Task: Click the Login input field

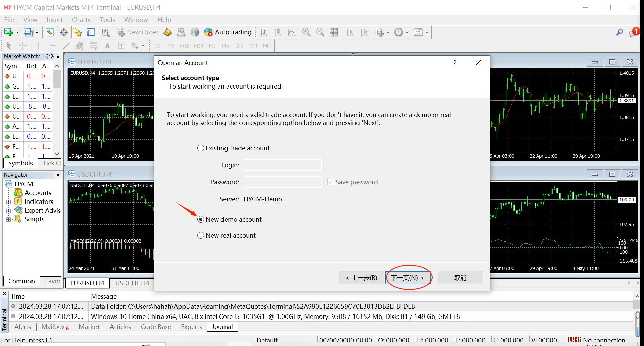Action: tap(282, 165)
